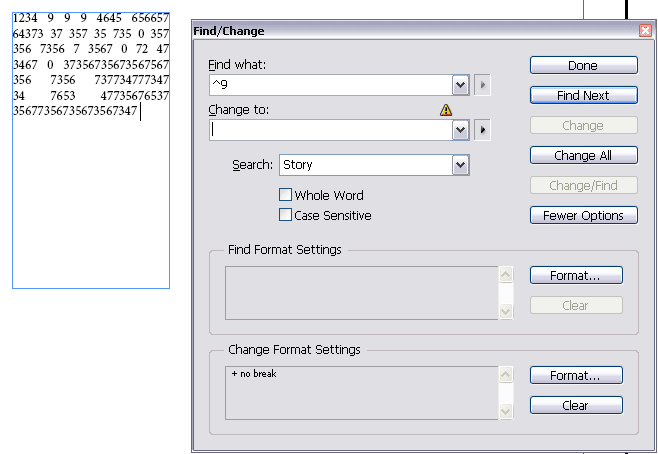658x454 pixels.
Task: Click inside the Change to text field
Action: click(x=331, y=130)
